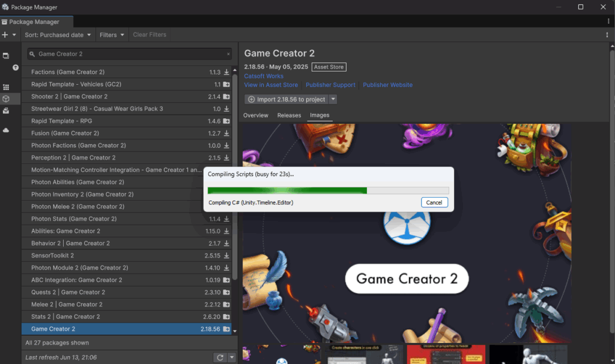Screen dimensions: 615x364
Task: Click download icon for Photon Stats row
Action: [x=226, y=219]
